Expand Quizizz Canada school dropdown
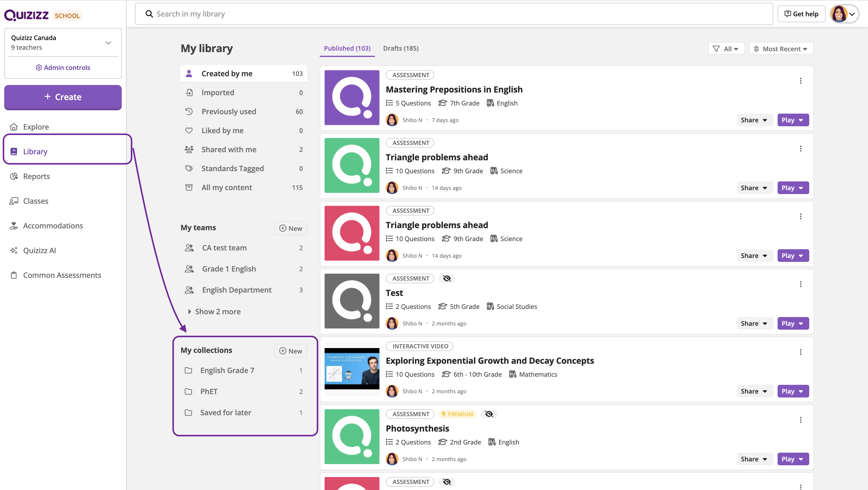The height and width of the screenshot is (490, 868). [x=108, y=43]
